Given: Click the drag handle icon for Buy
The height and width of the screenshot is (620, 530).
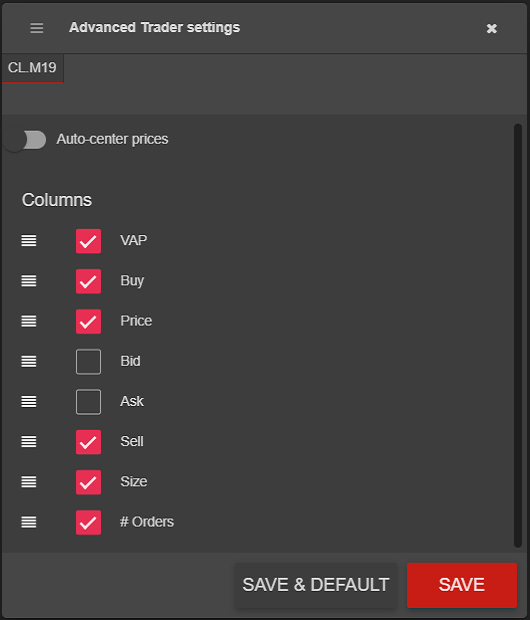Looking at the screenshot, I should [x=29, y=281].
